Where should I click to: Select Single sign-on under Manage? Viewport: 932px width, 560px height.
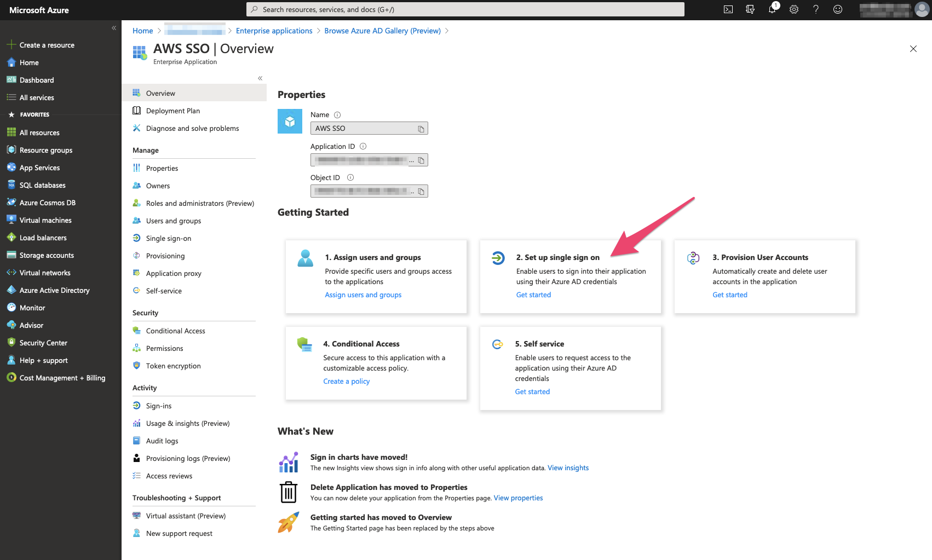click(x=168, y=238)
